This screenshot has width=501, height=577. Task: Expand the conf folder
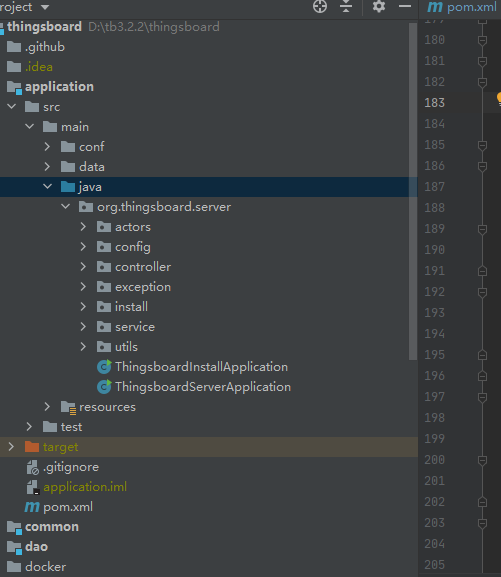click(47, 146)
